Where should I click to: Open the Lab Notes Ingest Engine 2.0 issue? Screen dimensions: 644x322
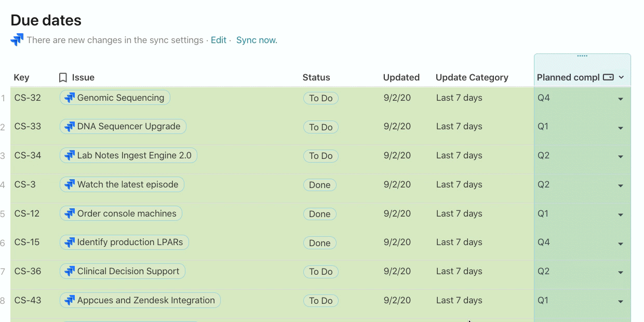click(x=134, y=155)
